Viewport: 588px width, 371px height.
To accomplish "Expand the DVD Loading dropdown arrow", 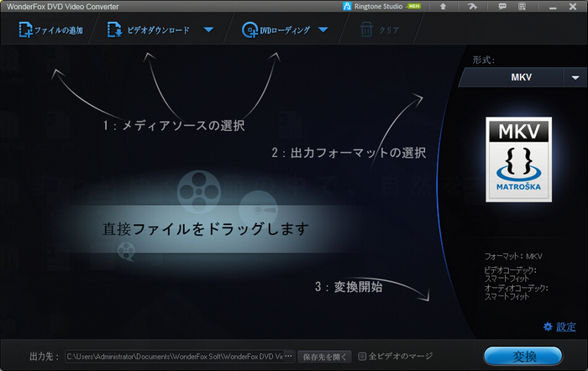I will pos(323,29).
